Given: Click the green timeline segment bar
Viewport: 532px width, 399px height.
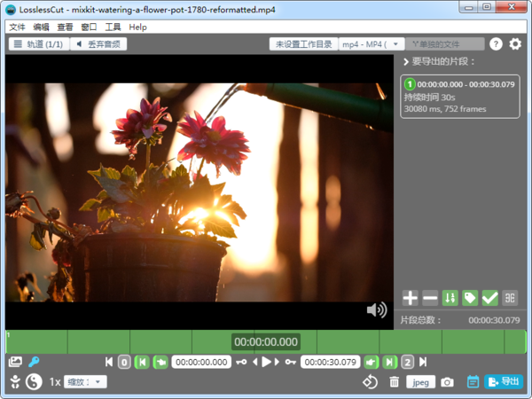Looking at the screenshot, I should pos(133,341).
